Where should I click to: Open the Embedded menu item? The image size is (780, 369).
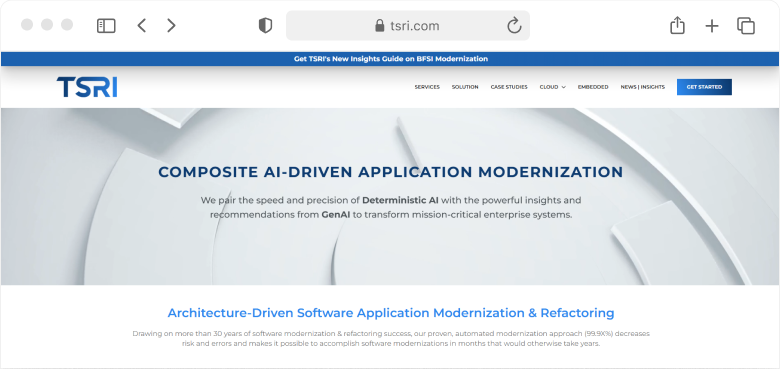click(x=593, y=87)
